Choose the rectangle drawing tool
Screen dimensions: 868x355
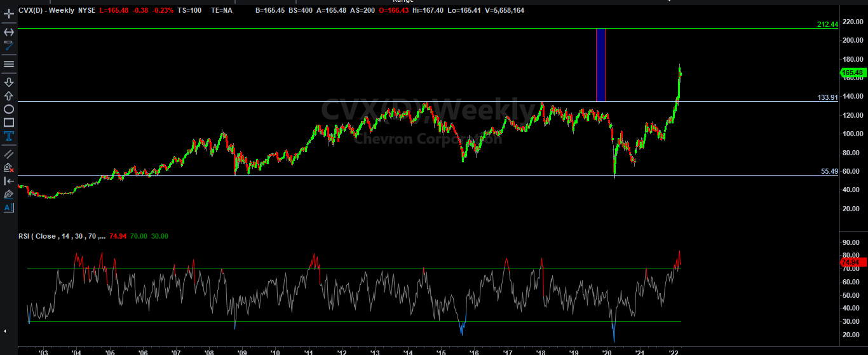(9, 122)
